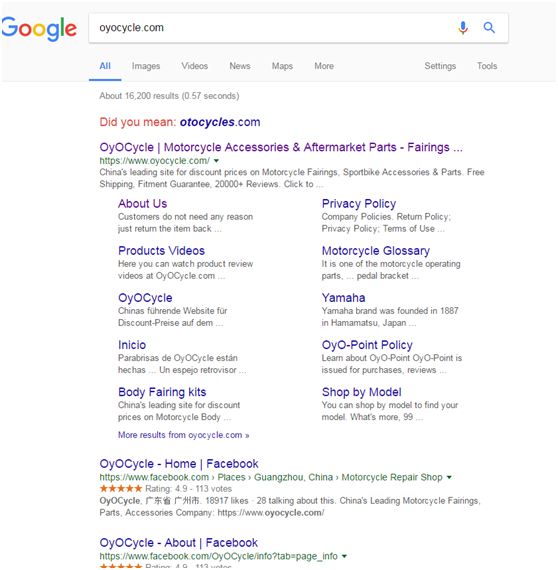Open search Tools
558x570 pixels.
(x=487, y=66)
